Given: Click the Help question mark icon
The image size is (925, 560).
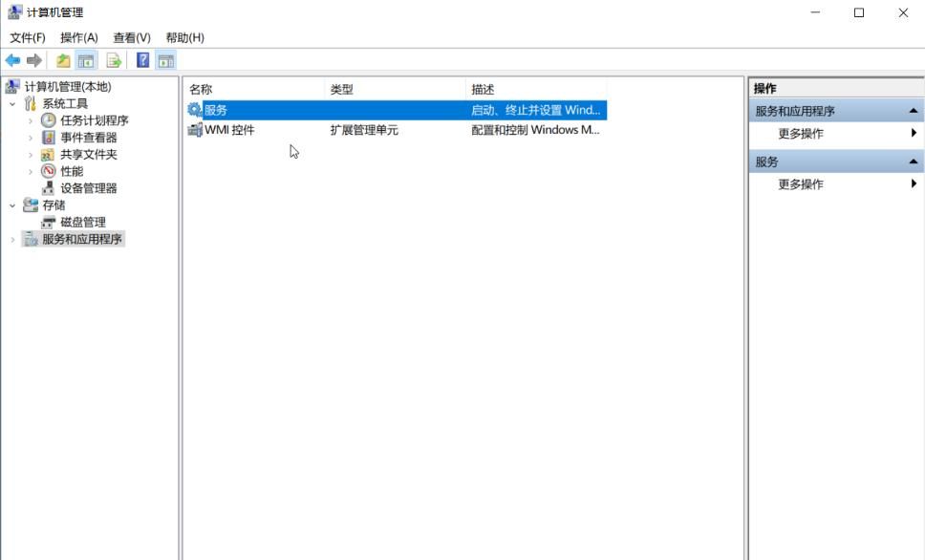Looking at the screenshot, I should pos(141,59).
